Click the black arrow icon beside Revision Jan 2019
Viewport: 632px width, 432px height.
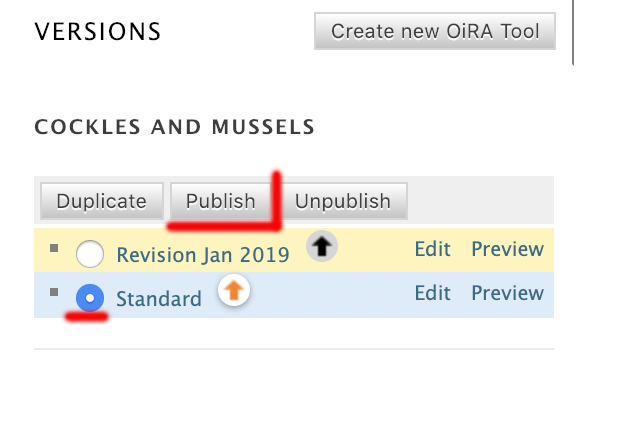click(321, 248)
